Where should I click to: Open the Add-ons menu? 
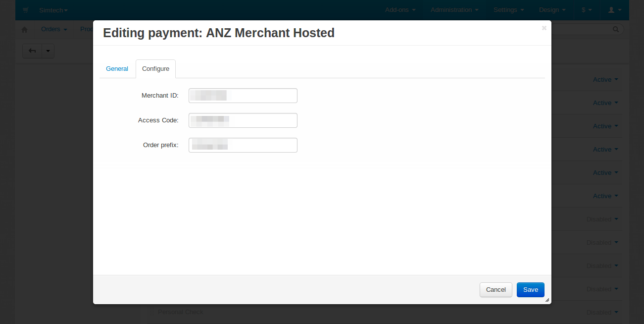pos(400,10)
